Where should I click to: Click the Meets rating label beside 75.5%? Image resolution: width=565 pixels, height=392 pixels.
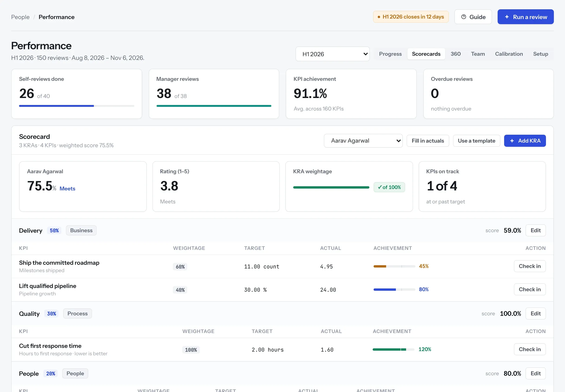point(67,189)
